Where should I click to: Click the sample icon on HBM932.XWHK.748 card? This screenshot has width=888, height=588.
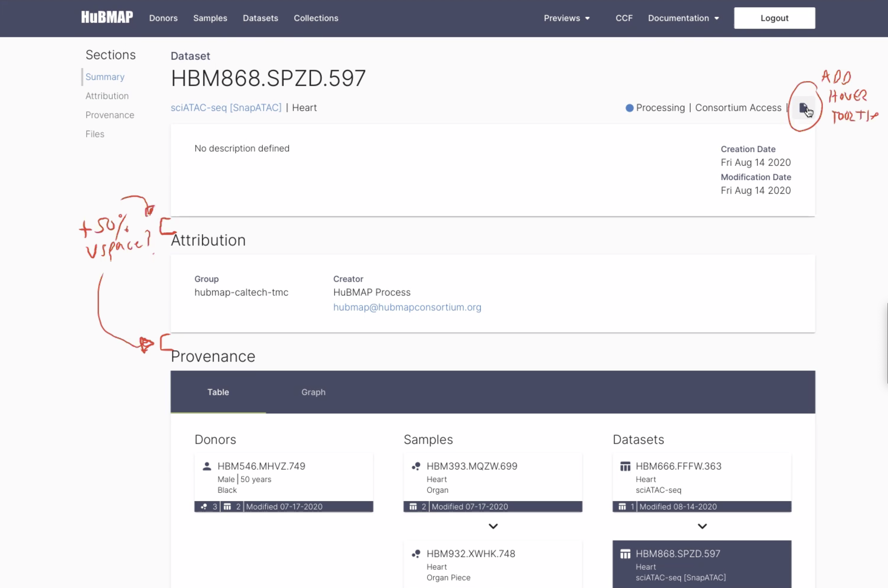pos(416,553)
